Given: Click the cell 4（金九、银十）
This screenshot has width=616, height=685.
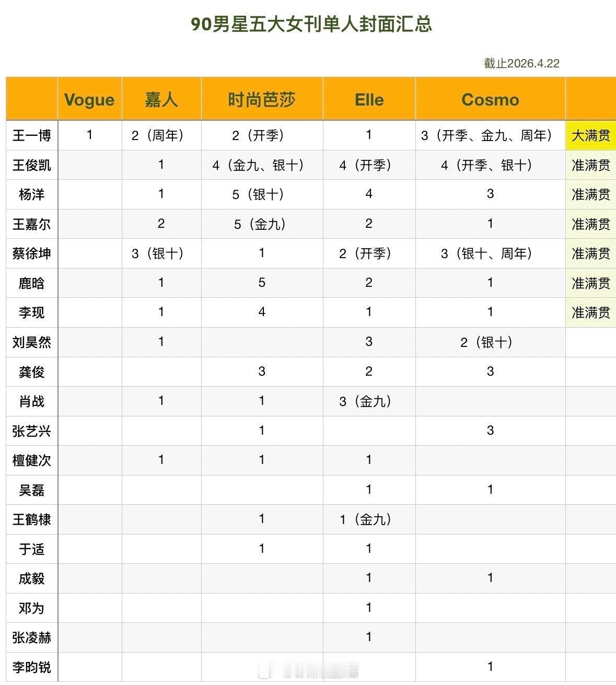Looking at the screenshot, I should tap(262, 165).
